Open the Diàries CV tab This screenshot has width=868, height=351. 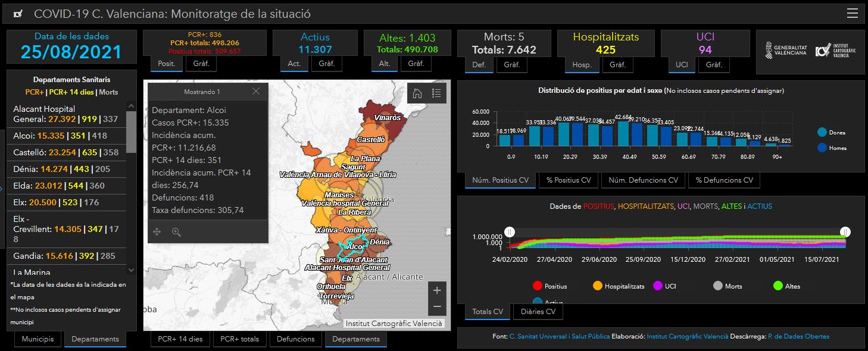538,312
